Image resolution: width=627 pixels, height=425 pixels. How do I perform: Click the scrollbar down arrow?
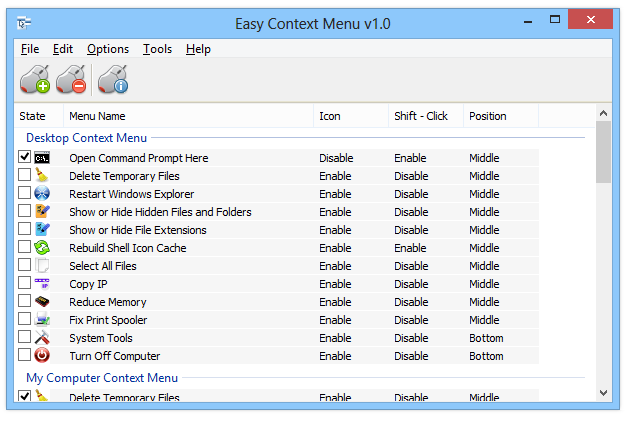[603, 393]
